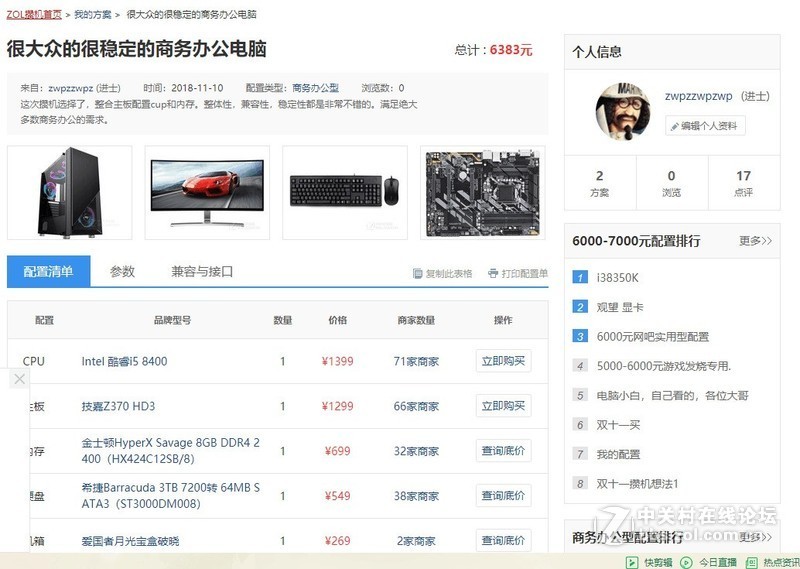Click total price 6383元
800x569 pixels.
coord(511,50)
